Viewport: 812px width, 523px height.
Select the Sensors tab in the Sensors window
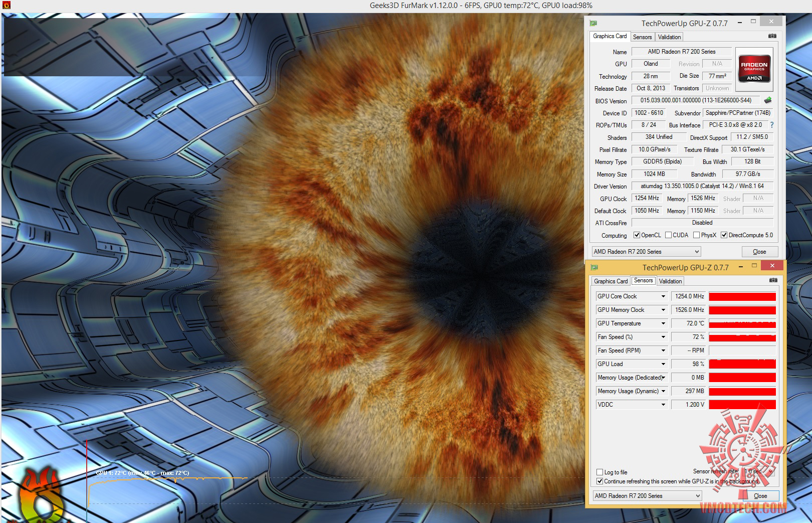click(643, 280)
